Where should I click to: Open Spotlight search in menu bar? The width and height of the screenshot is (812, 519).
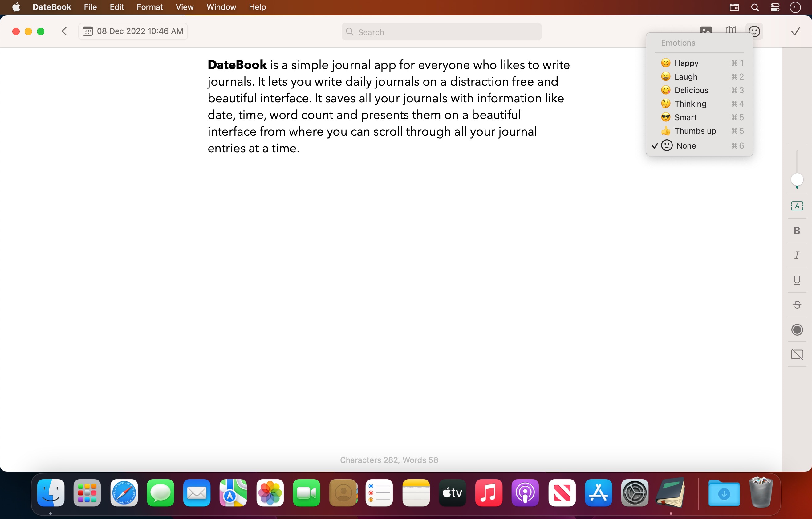click(755, 7)
